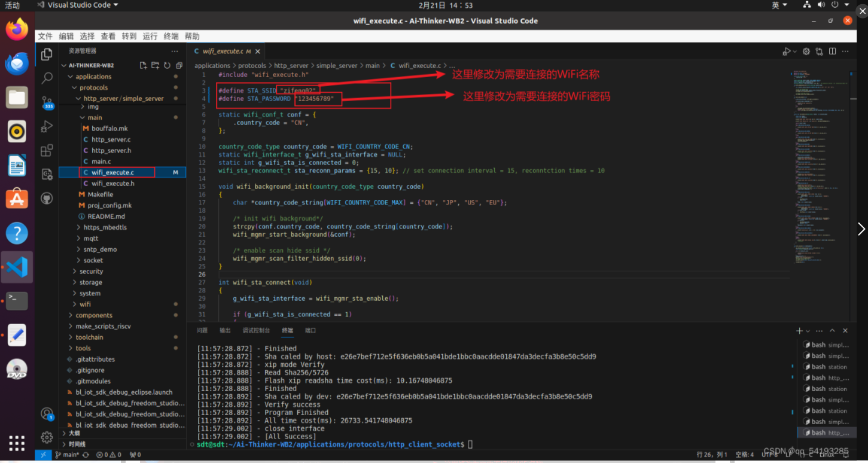868x463 pixels.
Task: Click the simple_server breadcrumb segment
Action: coord(337,66)
